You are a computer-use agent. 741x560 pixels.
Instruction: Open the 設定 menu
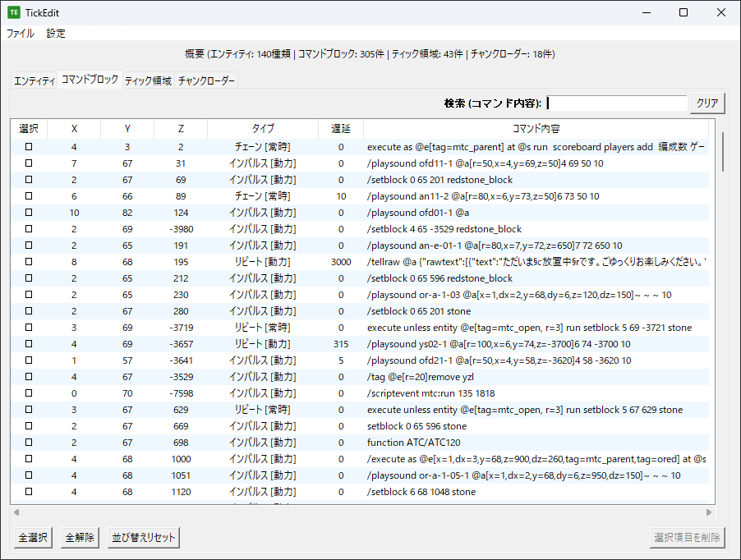(56, 34)
